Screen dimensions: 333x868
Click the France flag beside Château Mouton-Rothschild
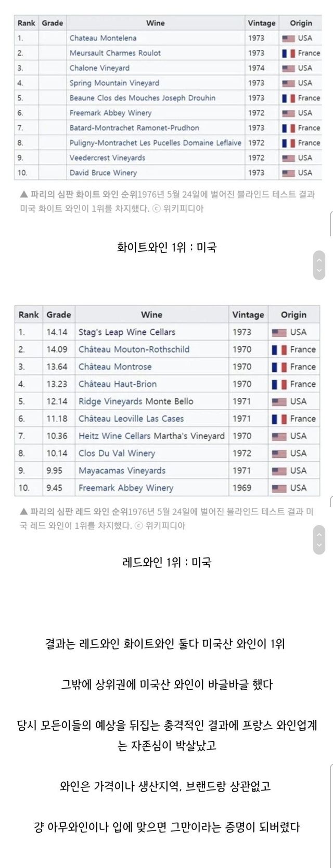click(x=279, y=350)
